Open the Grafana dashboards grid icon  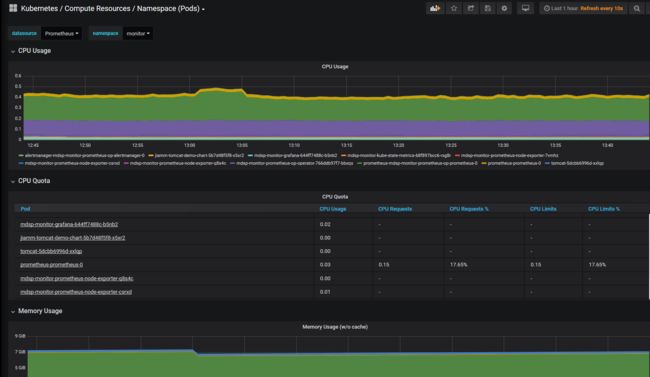tap(13, 8)
